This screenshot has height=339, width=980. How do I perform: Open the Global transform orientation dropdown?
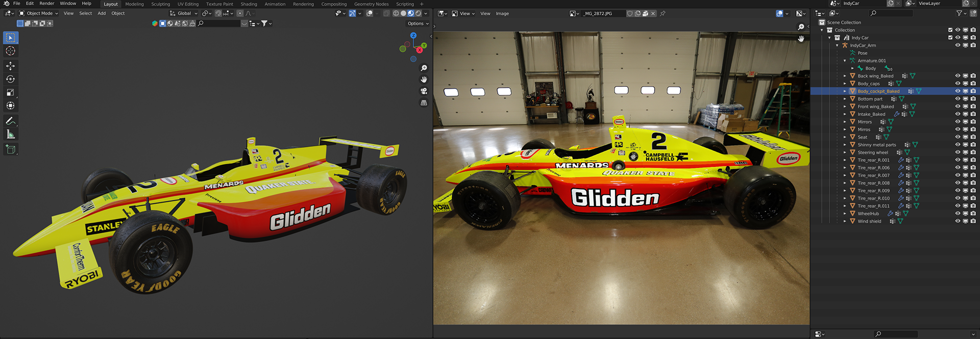coord(184,14)
